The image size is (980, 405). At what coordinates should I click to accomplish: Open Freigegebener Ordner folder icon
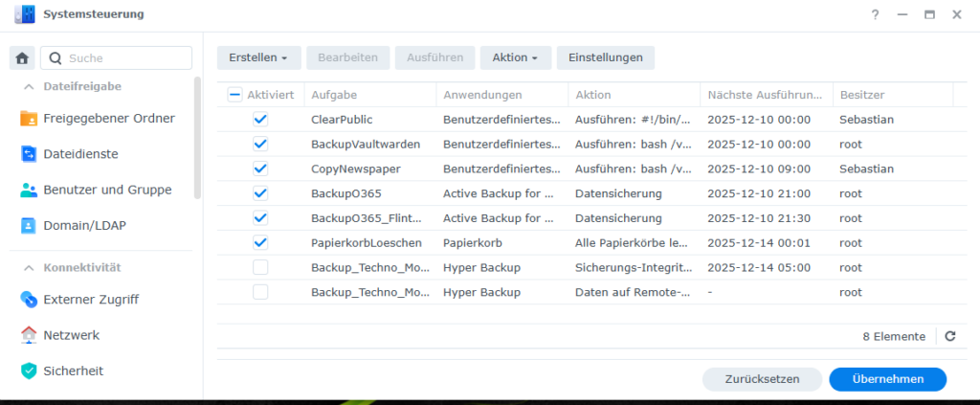click(x=29, y=119)
